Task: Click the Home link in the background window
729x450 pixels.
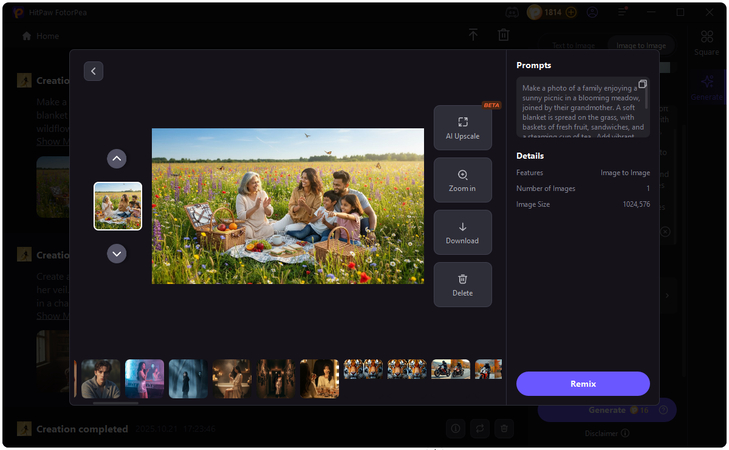Action: click(x=41, y=36)
